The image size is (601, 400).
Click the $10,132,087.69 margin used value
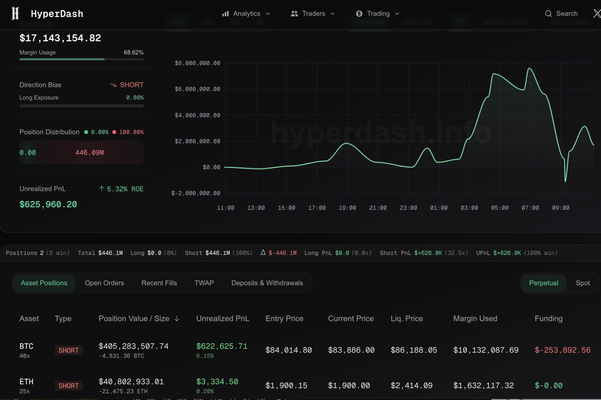pos(486,350)
